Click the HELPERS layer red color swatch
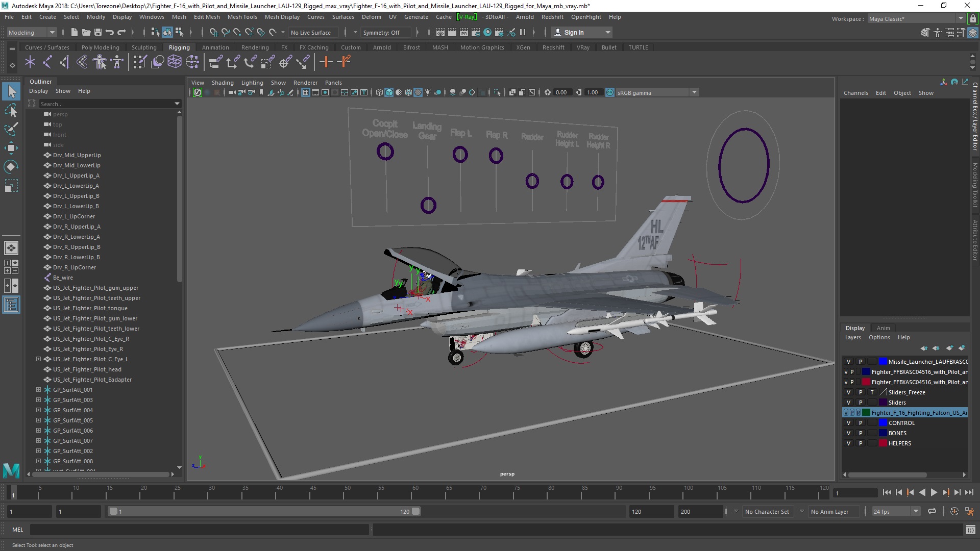 click(x=883, y=443)
